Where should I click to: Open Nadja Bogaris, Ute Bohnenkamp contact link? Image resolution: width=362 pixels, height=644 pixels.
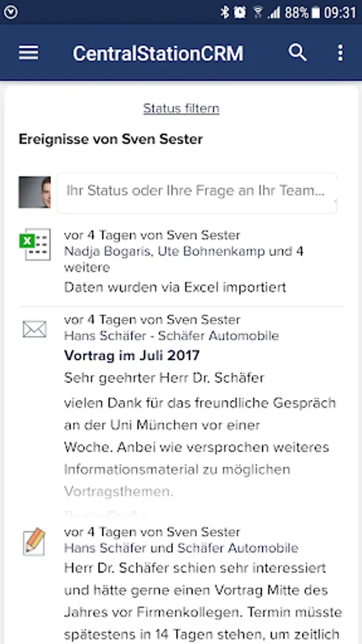165,251
